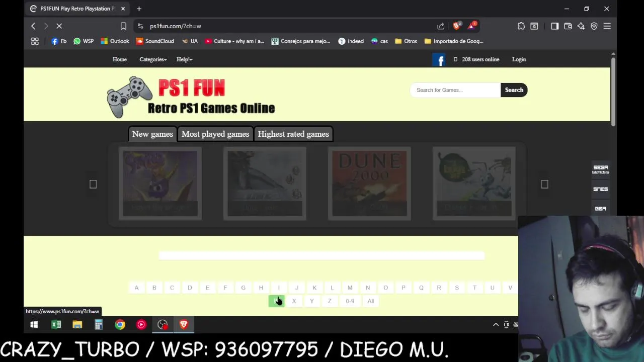This screenshot has width=644, height=362.
Task: Open the bookmarks bar apps grid icon
Action: pos(35,41)
